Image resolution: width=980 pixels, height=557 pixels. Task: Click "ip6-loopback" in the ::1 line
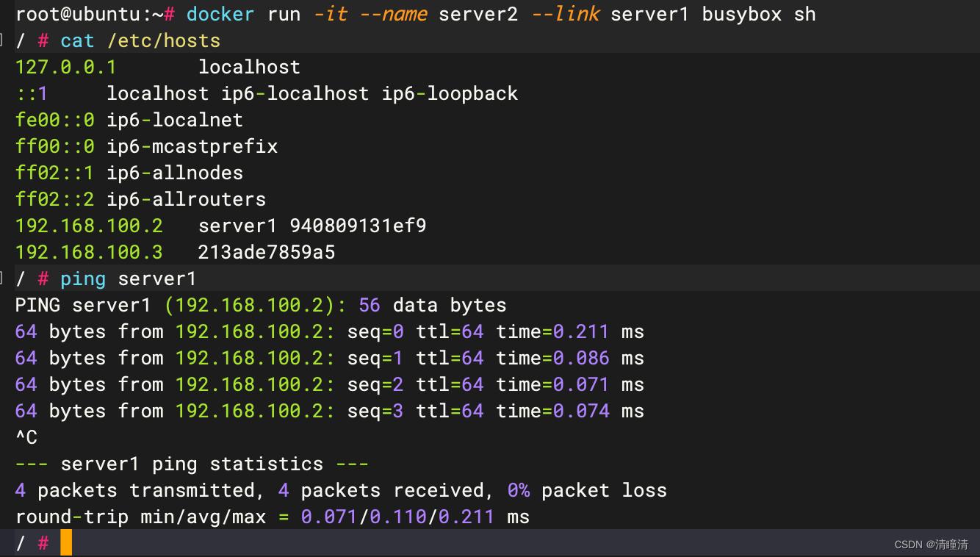(x=450, y=93)
